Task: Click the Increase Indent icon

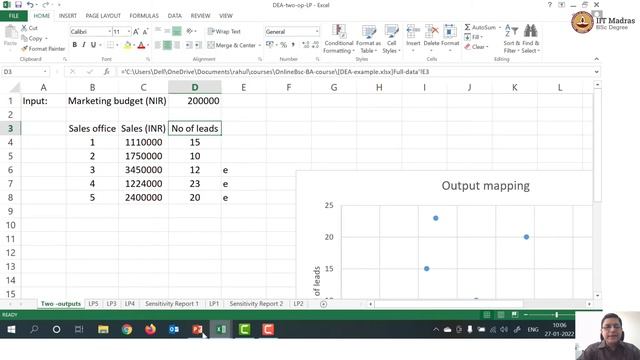Action: tap(198, 45)
